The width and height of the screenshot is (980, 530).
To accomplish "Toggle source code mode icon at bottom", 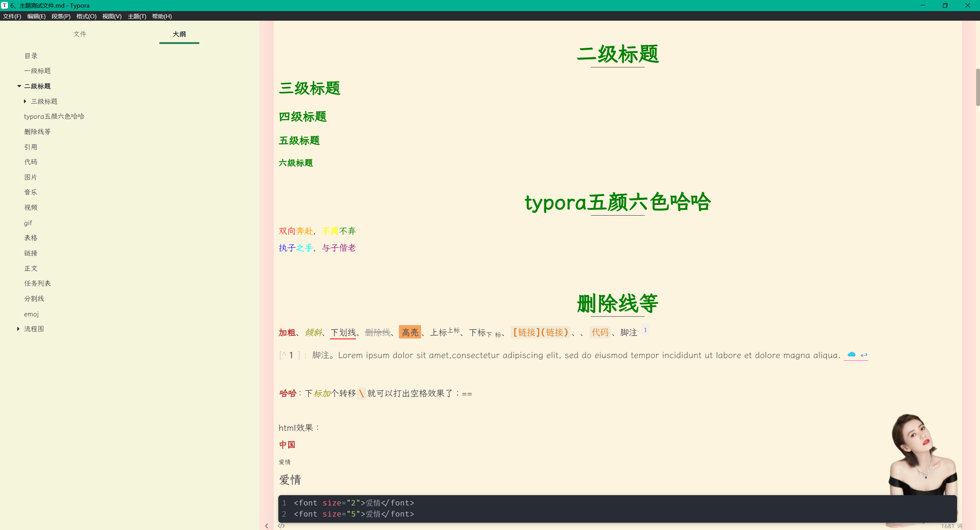I will [281, 526].
